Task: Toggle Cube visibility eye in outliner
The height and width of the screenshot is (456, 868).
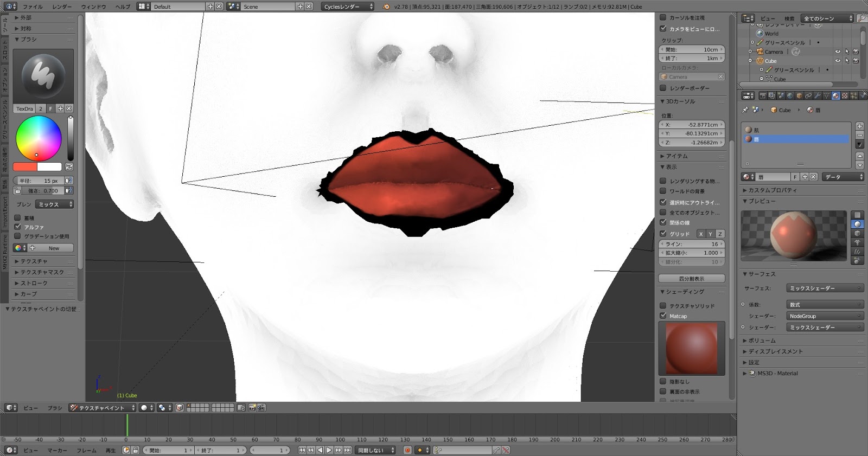Action: click(x=838, y=61)
